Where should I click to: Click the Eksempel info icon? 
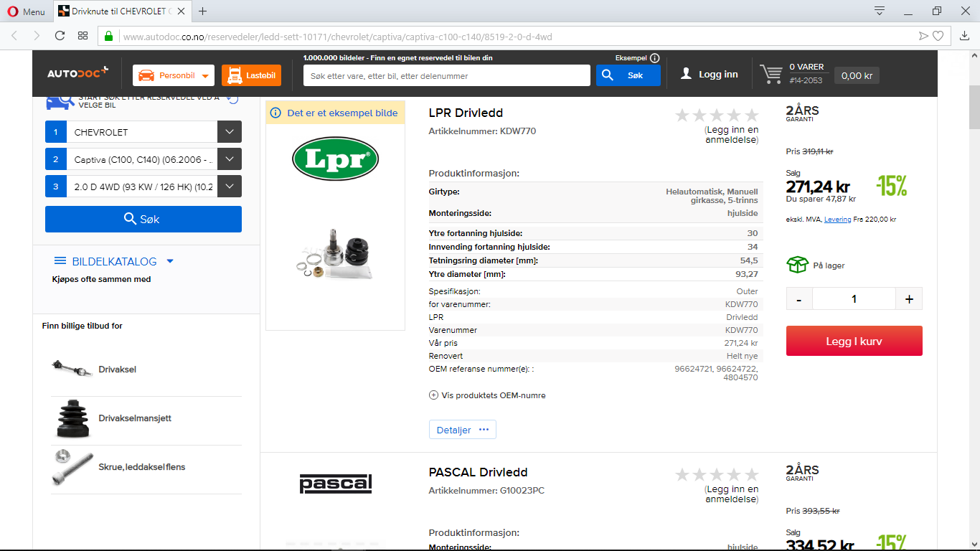655,57
